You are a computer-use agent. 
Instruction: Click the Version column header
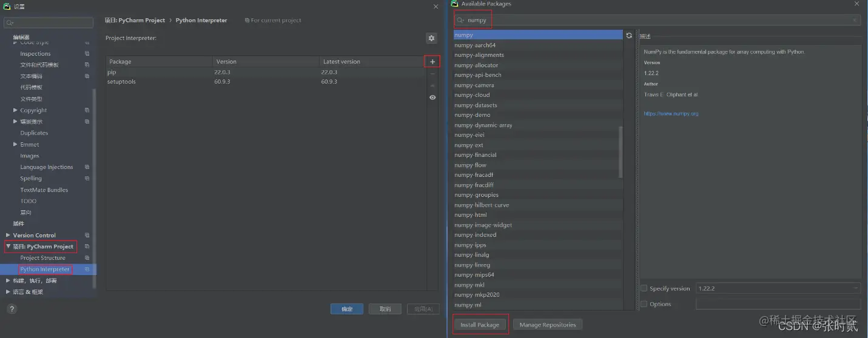point(267,62)
